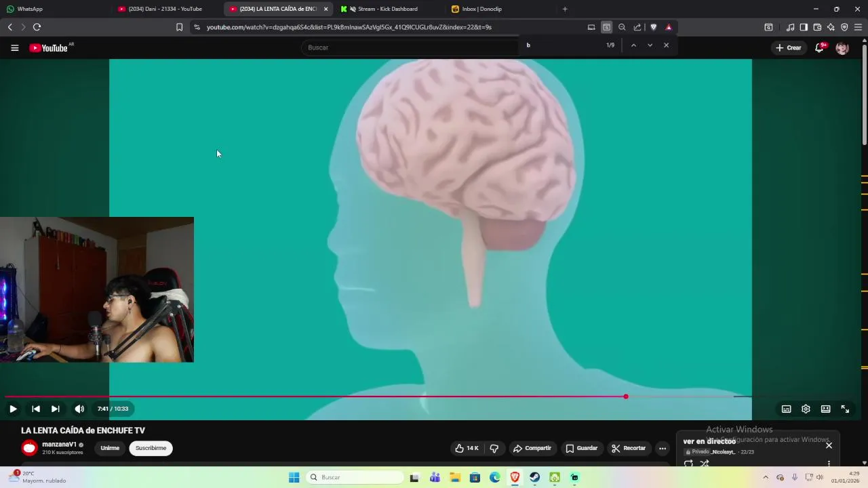Viewport: 868px width, 488px height.
Task: Toggle browser sidebar panel
Action: (x=804, y=27)
